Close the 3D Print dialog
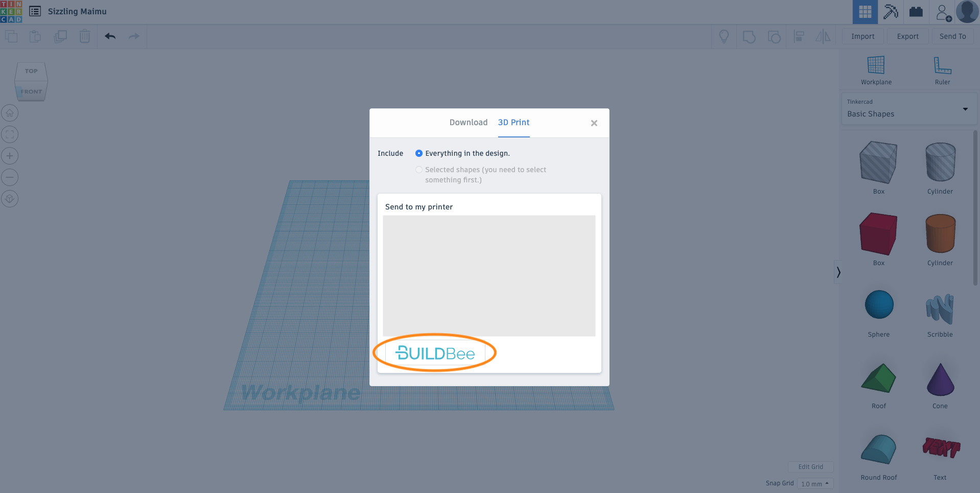Viewport: 980px width, 493px height. pos(594,123)
